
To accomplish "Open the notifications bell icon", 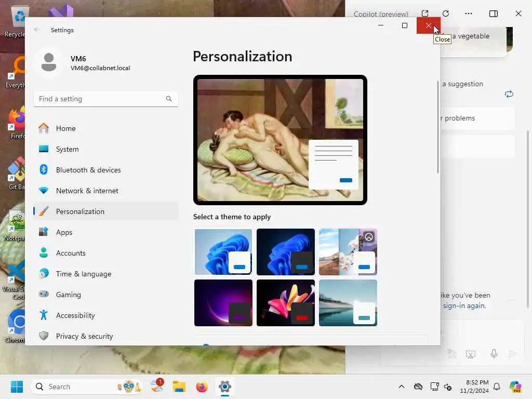I will 497,387.
